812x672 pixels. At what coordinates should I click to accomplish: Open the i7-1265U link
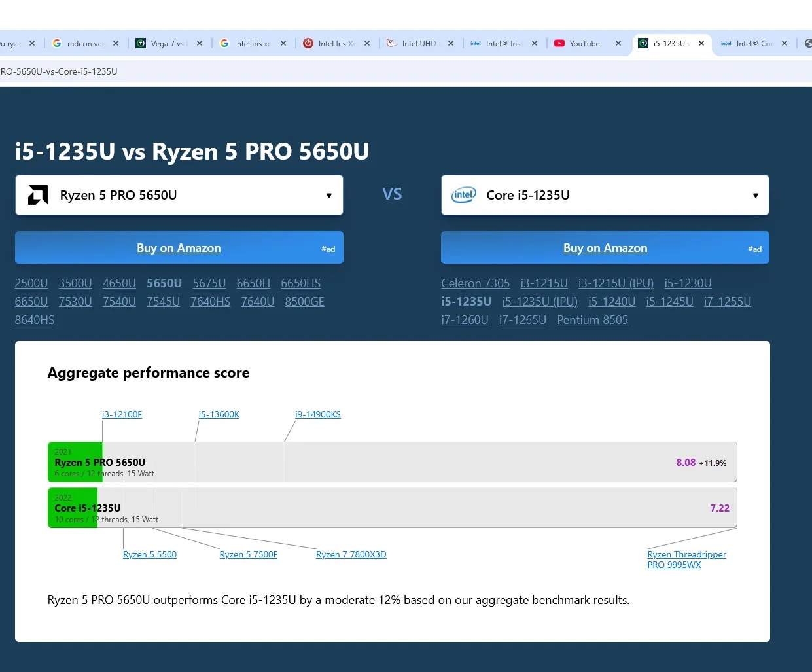pos(523,320)
